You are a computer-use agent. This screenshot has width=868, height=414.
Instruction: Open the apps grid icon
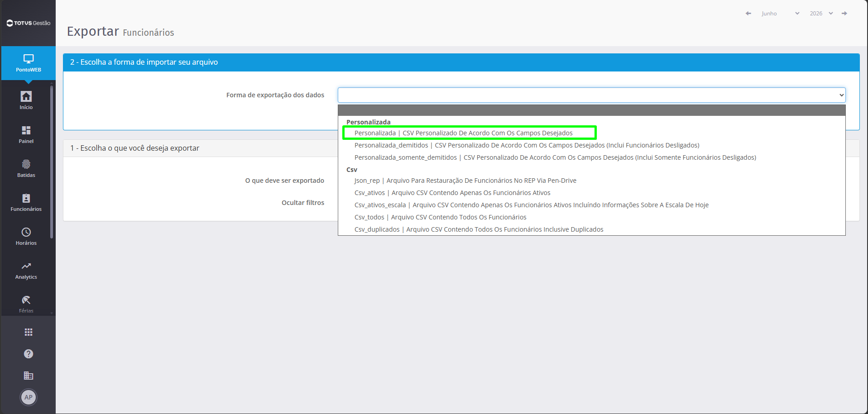(29, 332)
